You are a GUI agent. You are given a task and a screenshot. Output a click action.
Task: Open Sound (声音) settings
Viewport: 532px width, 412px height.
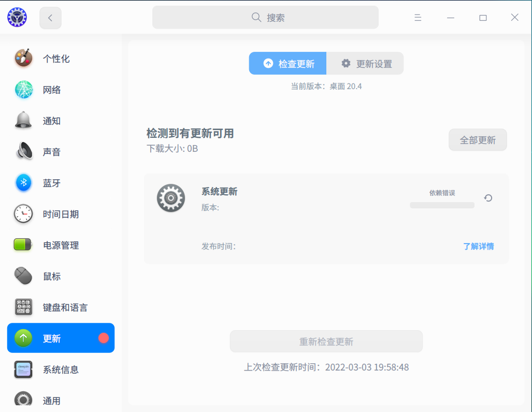[51, 151]
